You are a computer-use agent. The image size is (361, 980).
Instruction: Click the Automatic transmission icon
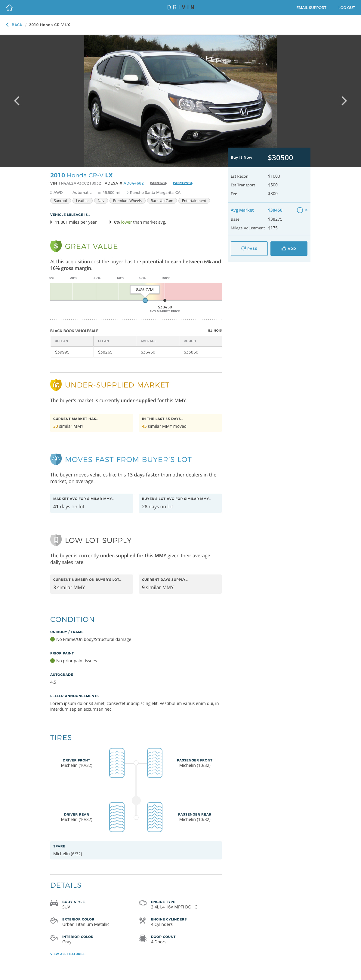(70, 193)
